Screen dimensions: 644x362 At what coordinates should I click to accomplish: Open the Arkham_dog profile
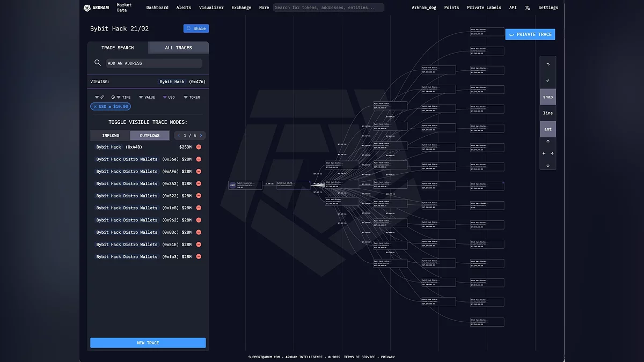[x=425, y=8]
